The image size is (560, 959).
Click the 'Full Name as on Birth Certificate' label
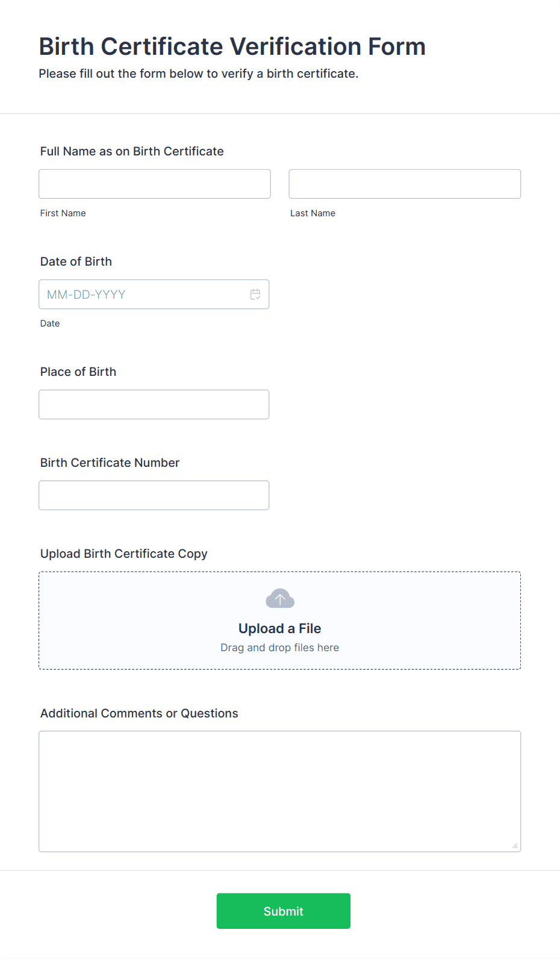click(x=132, y=151)
